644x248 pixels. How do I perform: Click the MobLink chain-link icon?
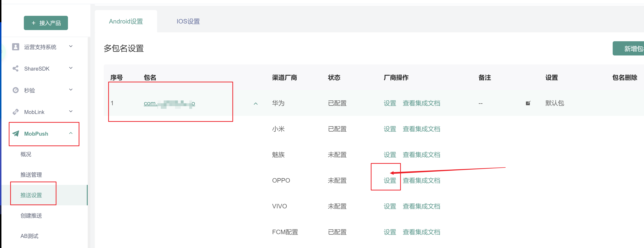[15, 112]
